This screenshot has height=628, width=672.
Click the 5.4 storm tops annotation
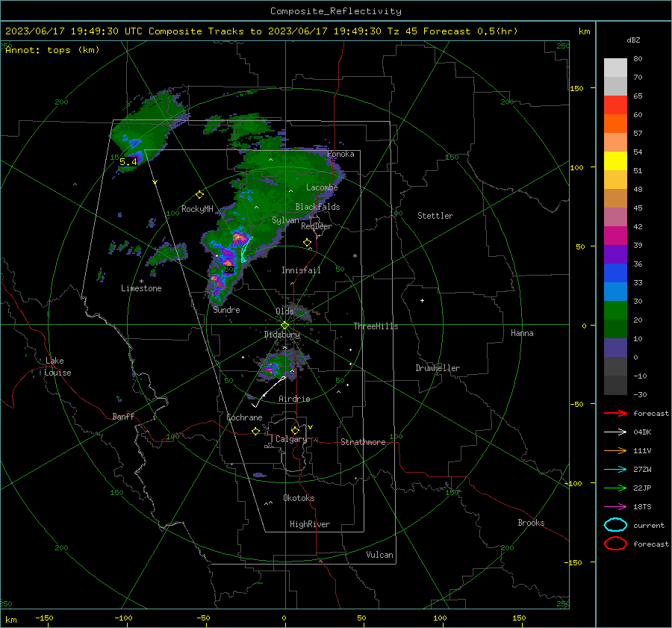pyautogui.click(x=128, y=161)
